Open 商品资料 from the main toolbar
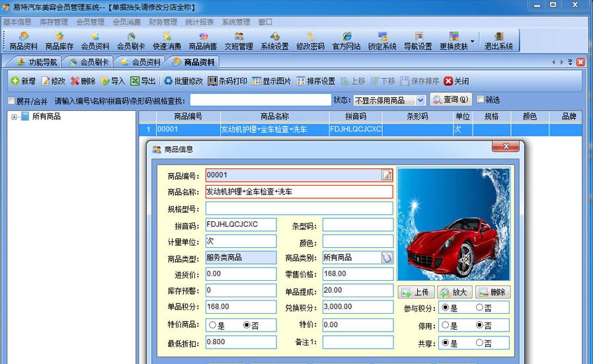The width and height of the screenshot is (593, 364). click(x=23, y=41)
